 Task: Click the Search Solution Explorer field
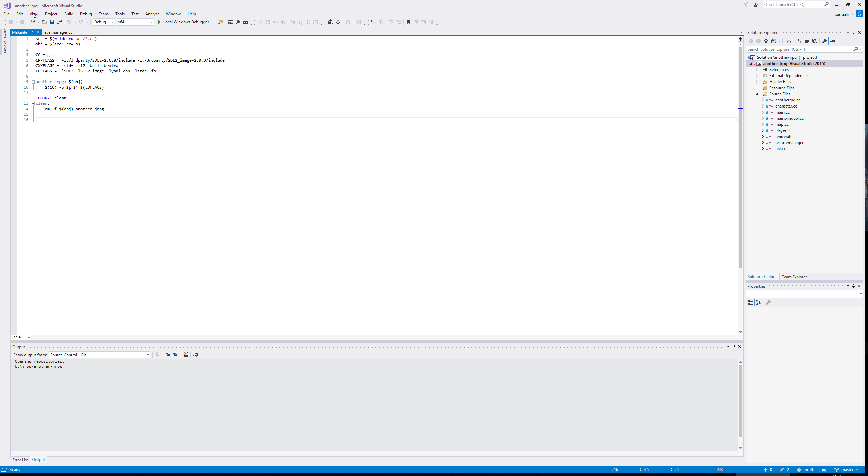tap(799, 49)
